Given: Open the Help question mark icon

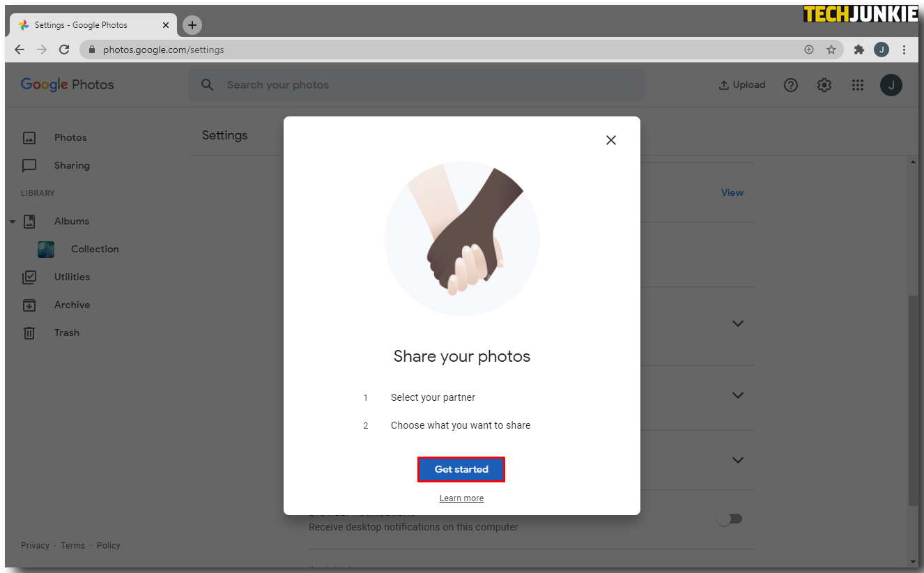Looking at the screenshot, I should [791, 85].
